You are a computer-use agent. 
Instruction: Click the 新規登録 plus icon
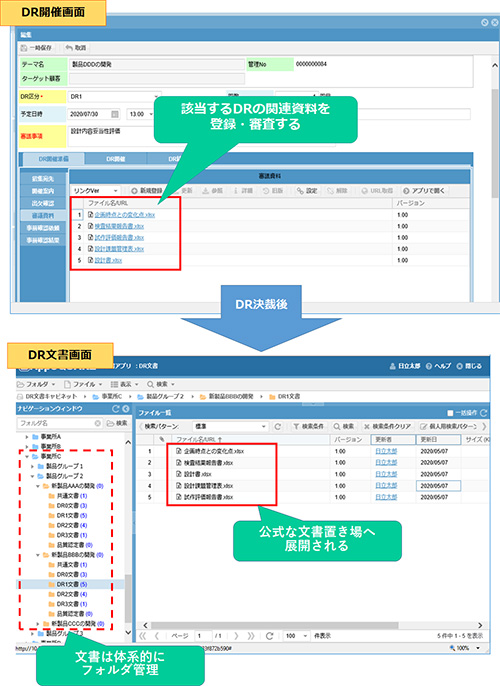click(134, 191)
